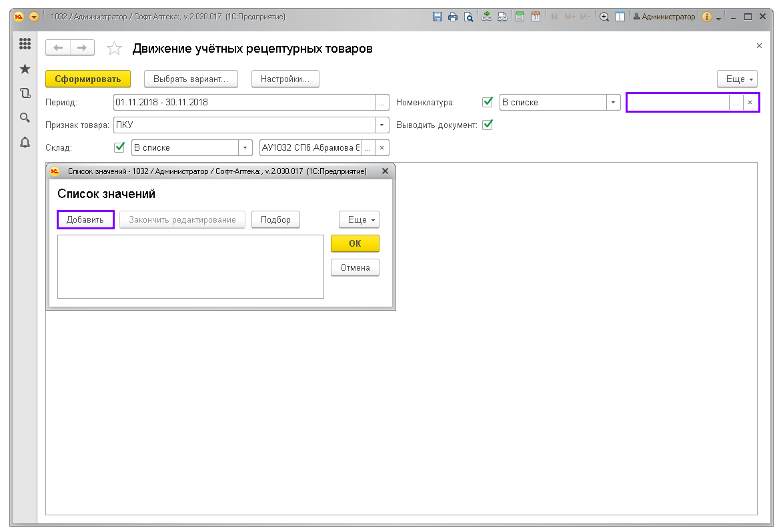Disable the Склад filter checkbox
This screenshot has height=532, width=783.
pyautogui.click(x=119, y=147)
